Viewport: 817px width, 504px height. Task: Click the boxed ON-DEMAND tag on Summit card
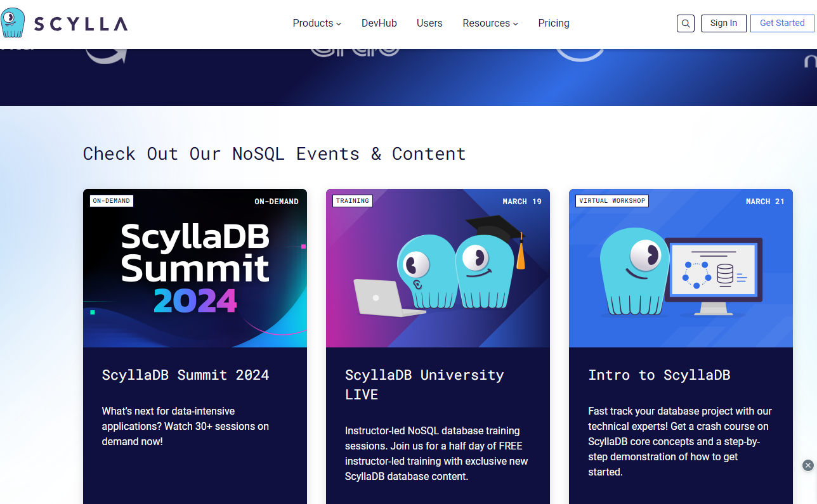coord(111,201)
